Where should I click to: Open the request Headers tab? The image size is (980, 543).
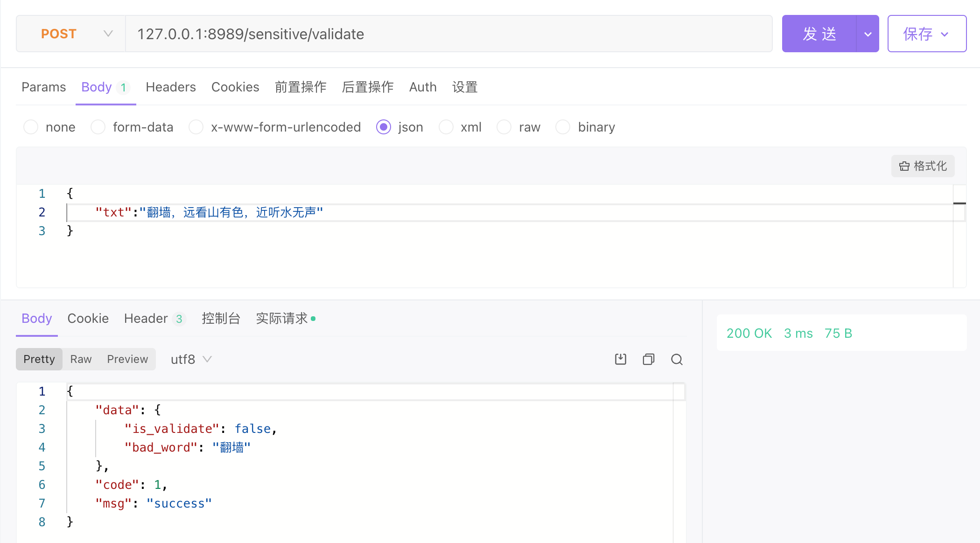[171, 87]
